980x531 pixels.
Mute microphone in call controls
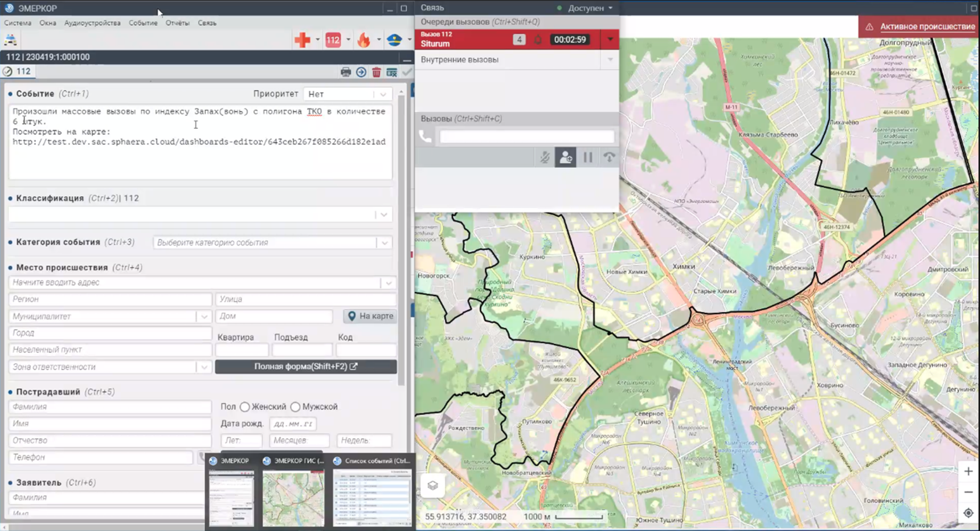point(544,157)
